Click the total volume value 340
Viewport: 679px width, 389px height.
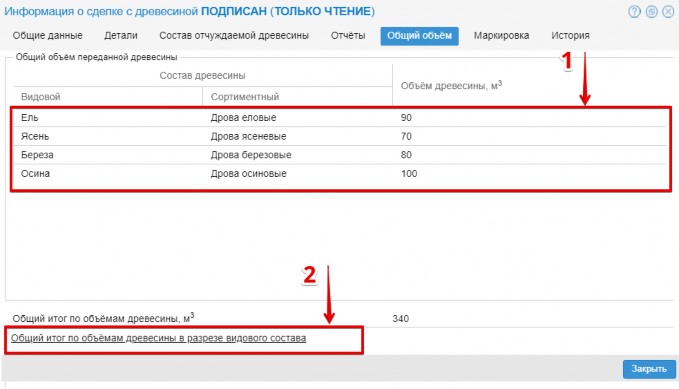(x=401, y=319)
